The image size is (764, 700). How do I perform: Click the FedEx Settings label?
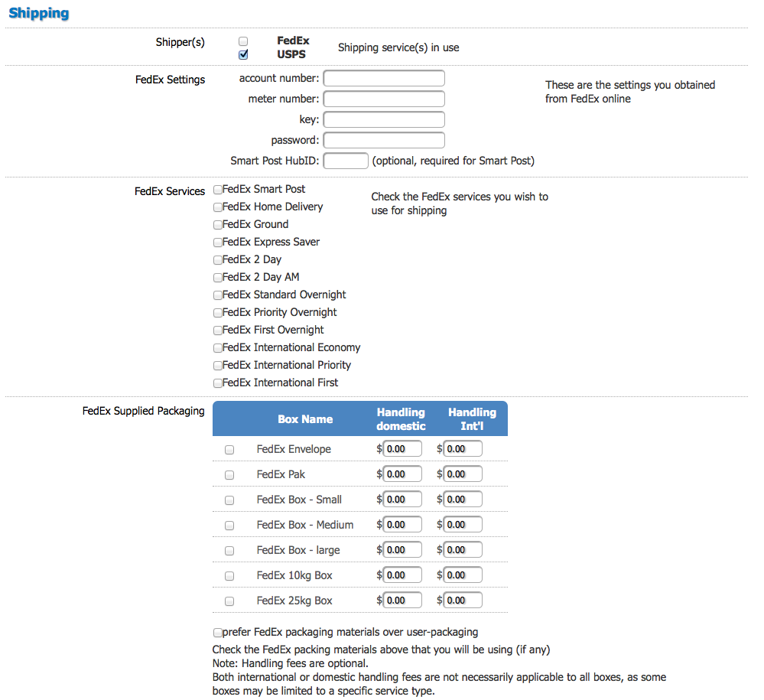[170, 80]
